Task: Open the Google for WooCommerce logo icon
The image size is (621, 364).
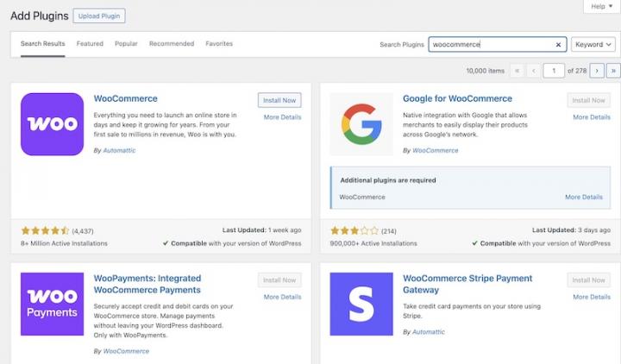Action: [361, 124]
